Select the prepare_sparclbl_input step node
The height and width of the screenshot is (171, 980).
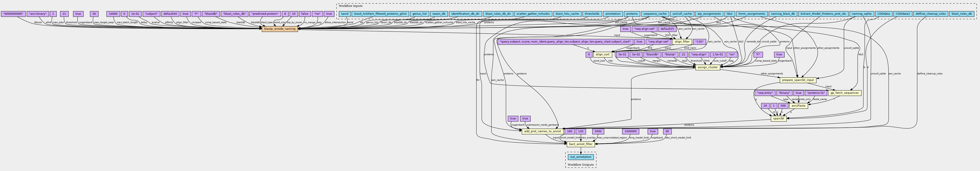pos(798,80)
